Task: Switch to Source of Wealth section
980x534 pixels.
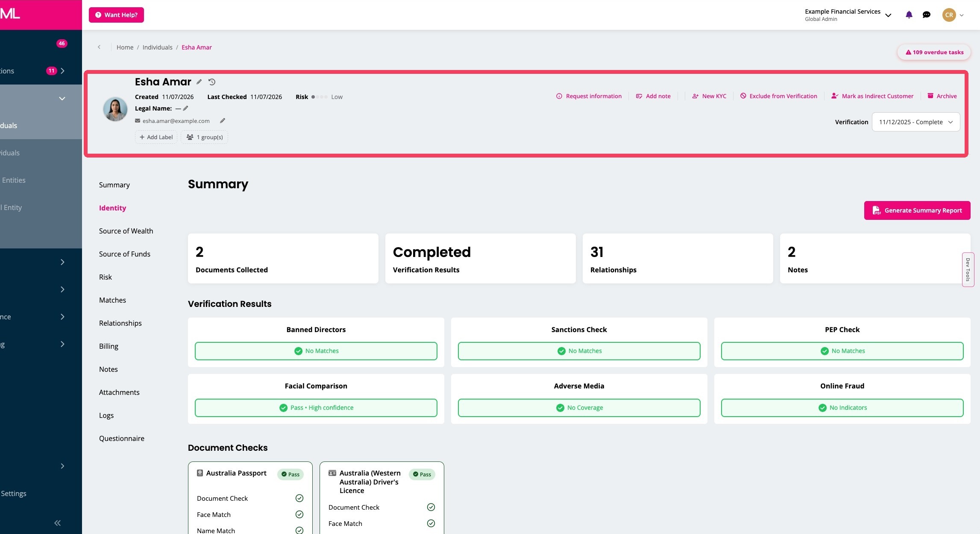Action: click(x=126, y=231)
